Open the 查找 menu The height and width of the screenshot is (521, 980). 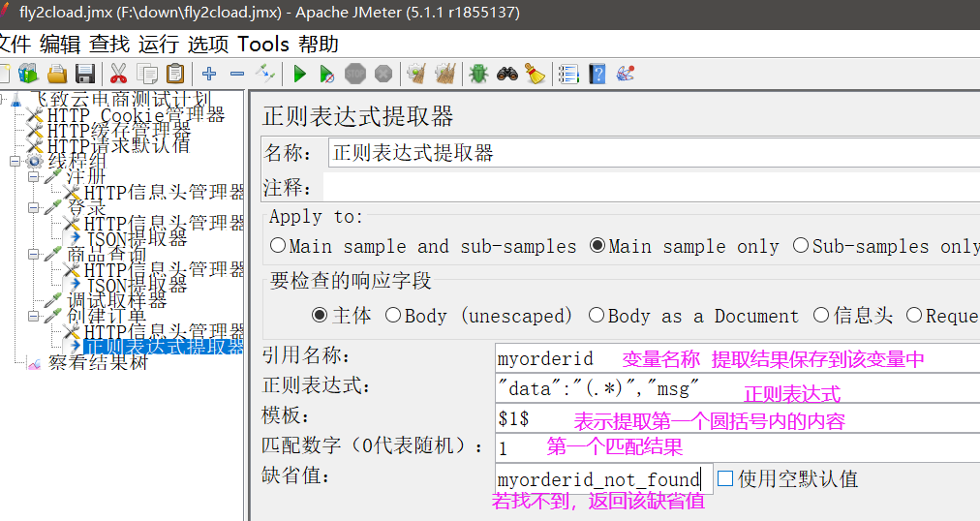(109, 45)
